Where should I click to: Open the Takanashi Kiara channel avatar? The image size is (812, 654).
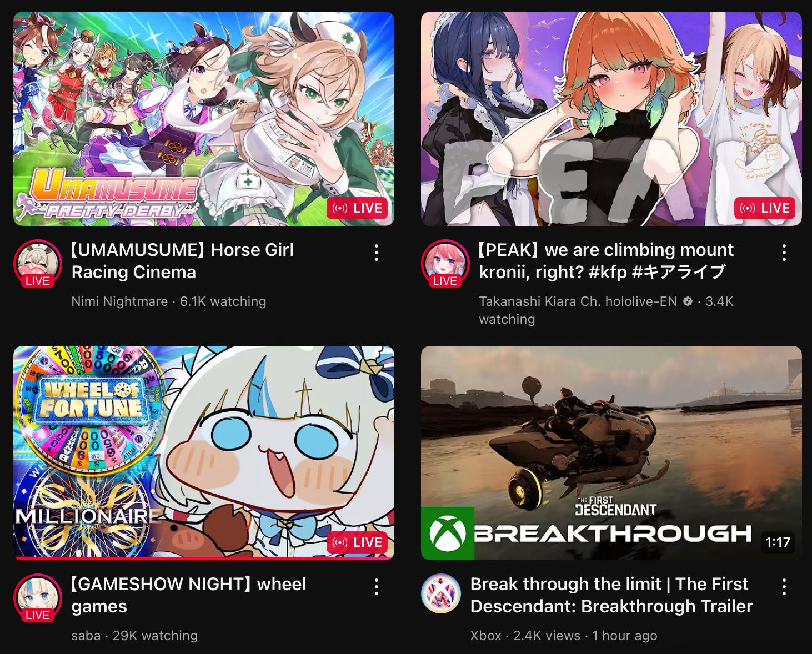[x=445, y=263]
